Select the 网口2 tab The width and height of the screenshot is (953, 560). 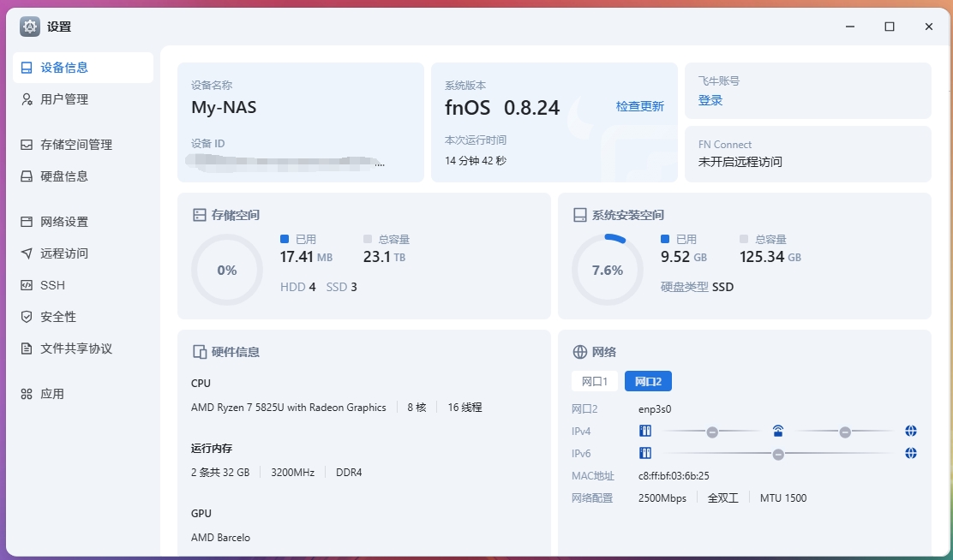point(648,381)
